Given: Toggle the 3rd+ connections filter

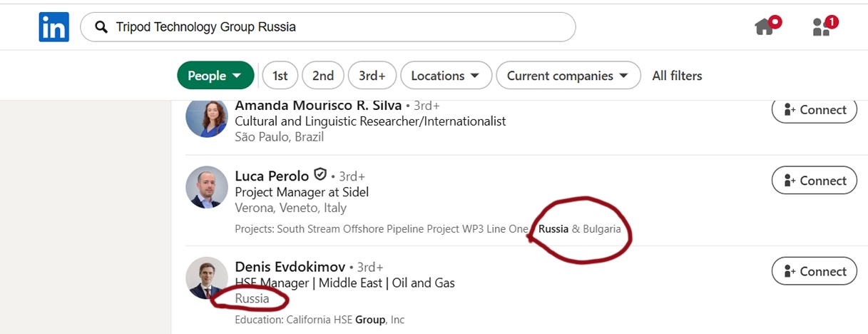Looking at the screenshot, I should (372, 76).
